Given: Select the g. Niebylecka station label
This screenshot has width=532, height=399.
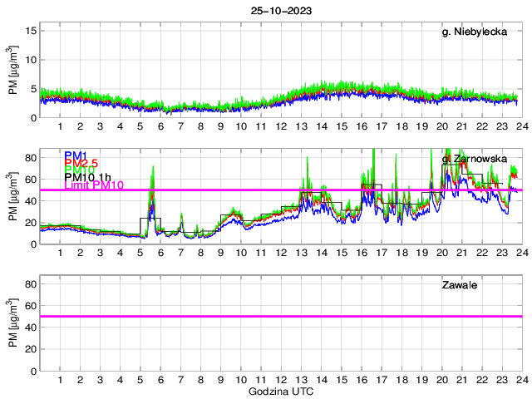Looking at the screenshot, I should [478, 32].
